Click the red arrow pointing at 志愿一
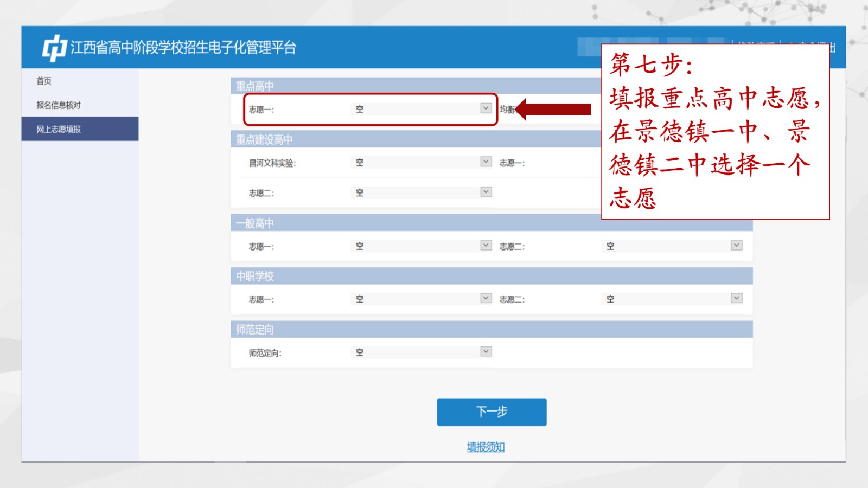The image size is (868, 488). tap(553, 110)
